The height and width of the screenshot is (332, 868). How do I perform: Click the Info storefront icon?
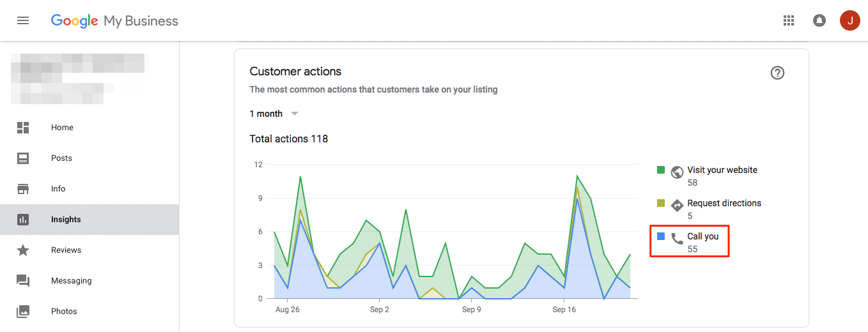pos(23,189)
